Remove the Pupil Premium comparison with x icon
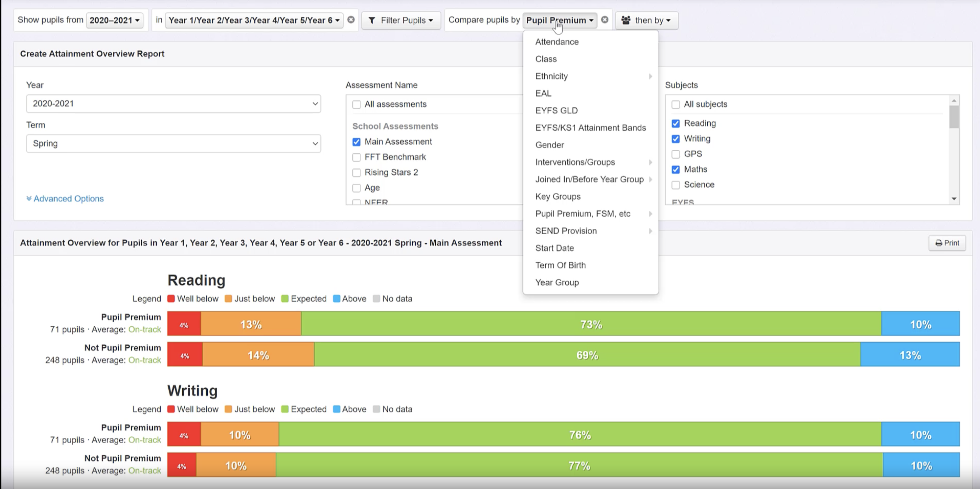Image resolution: width=980 pixels, height=489 pixels. point(605,20)
